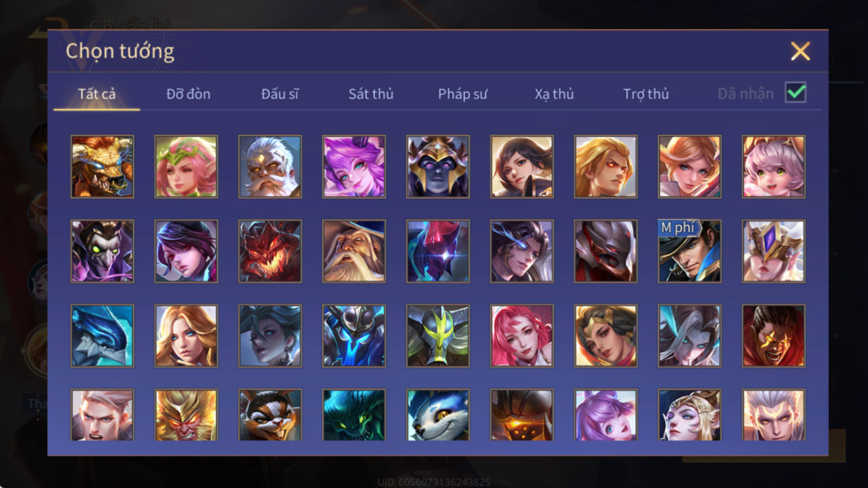The width and height of the screenshot is (868, 488).
Task: Uncheck the 'Đã nhận' checkbox
Action: pyautogui.click(x=795, y=93)
